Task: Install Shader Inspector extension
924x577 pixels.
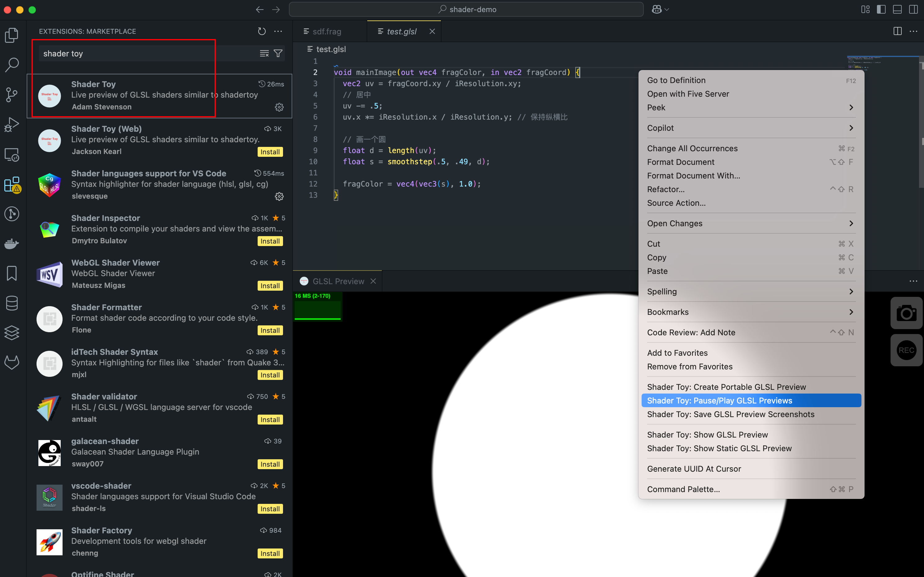Action: pyautogui.click(x=270, y=241)
